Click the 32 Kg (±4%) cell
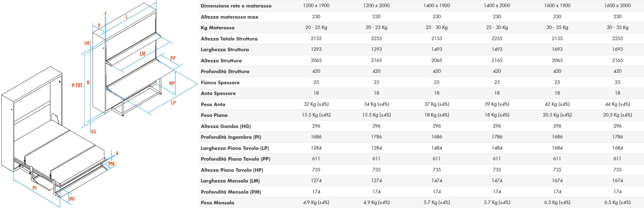 point(316,104)
